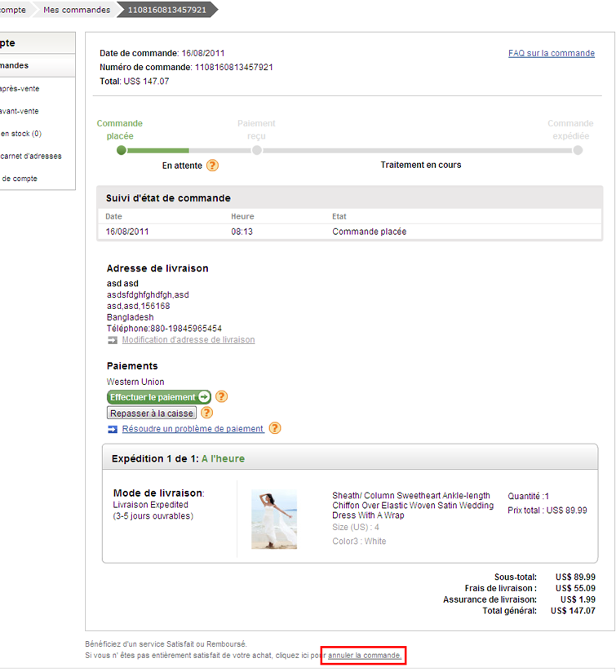Viewport: 616px width, 672px height.
Task: Open help icon beside payment problem link
Action: (275, 428)
